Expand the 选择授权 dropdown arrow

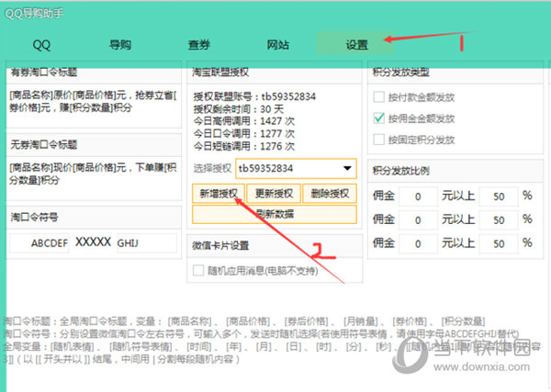tap(347, 168)
